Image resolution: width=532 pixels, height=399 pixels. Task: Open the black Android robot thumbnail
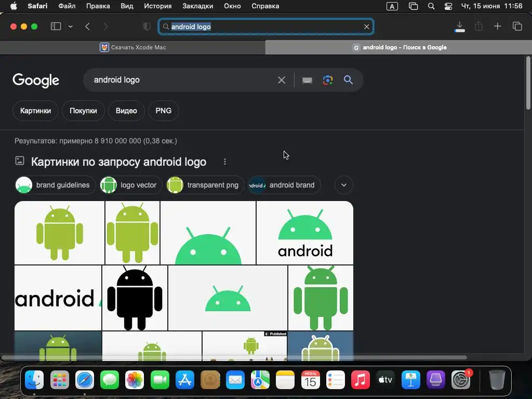click(135, 298)
